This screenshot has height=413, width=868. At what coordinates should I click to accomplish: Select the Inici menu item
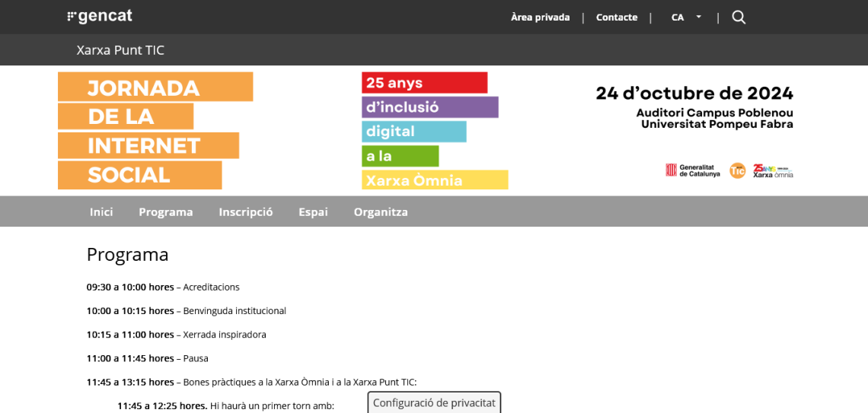click(x=101, y=211)
